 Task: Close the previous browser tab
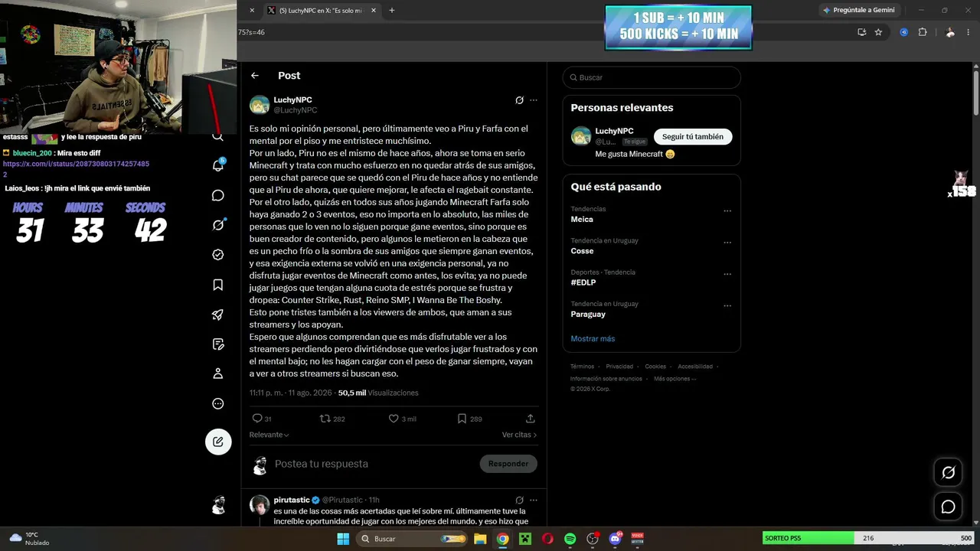click(x=252, y=11)
